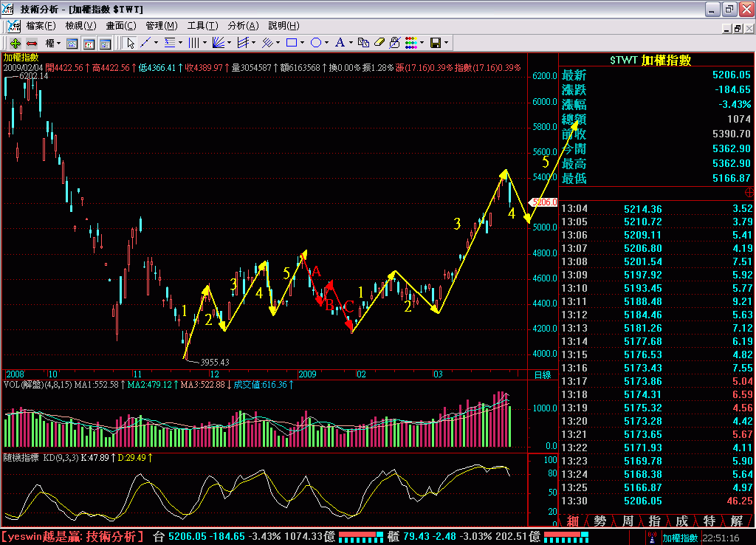Click the 台 index up/down ratio bar
756x545 pixels.
pyautogui.click(x=361, y=537)
